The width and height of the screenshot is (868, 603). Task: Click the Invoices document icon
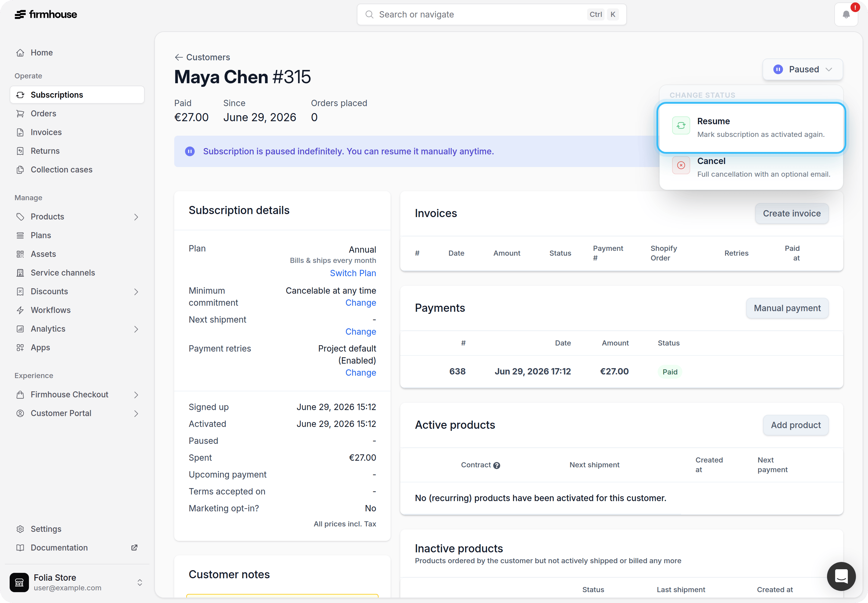click(20, 132)
